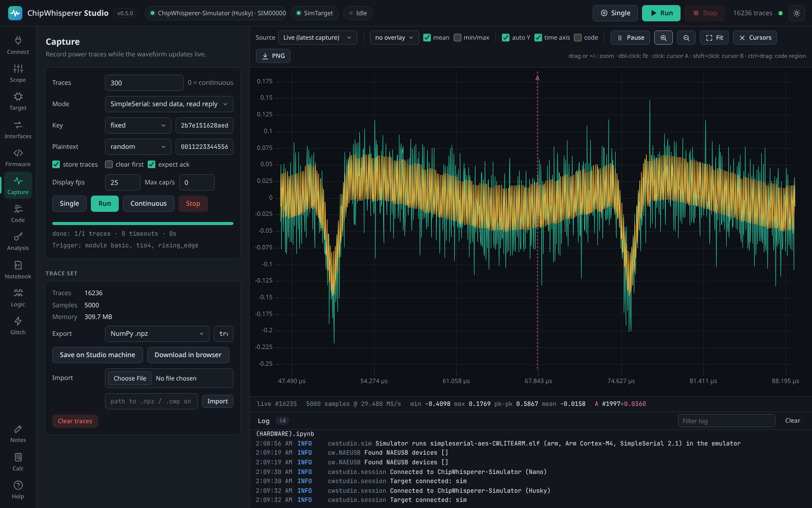Screen dimensions: 812x508
Task: Open the waveform Source dropdown
Action: [318, 38]
